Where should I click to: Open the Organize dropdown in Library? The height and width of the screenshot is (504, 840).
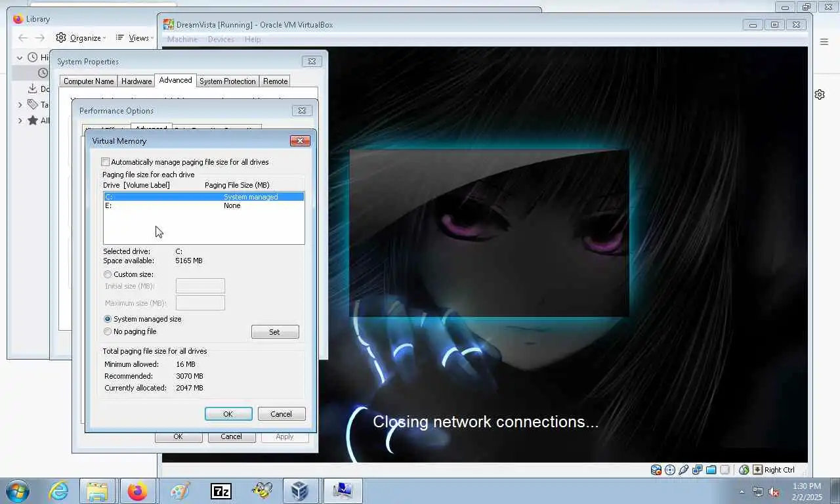(x=80, y=38)
